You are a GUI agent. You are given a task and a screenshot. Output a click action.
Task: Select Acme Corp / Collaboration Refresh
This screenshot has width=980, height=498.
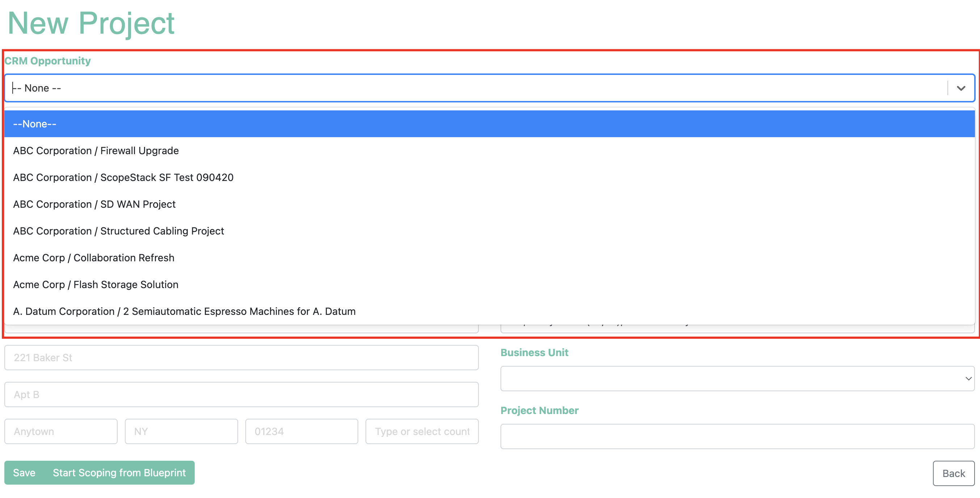click(489, 258)
